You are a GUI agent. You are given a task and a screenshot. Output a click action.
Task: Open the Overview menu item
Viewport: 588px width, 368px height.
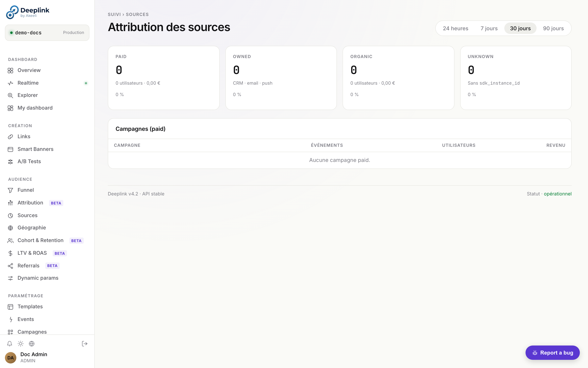click(47, 70)
